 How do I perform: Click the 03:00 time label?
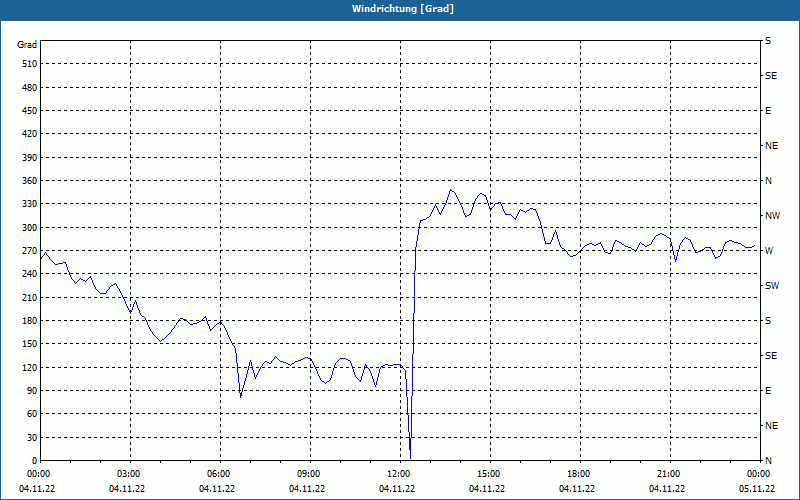click(x=131, y=474)
